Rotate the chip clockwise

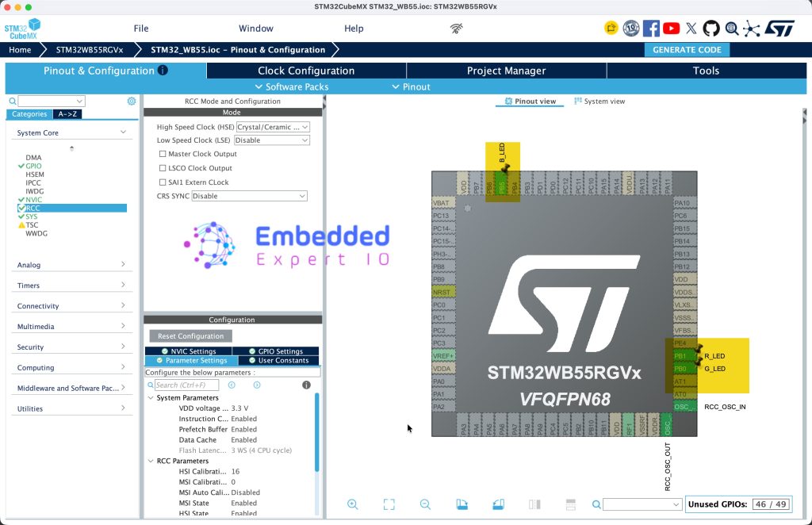tap(462, 504)
